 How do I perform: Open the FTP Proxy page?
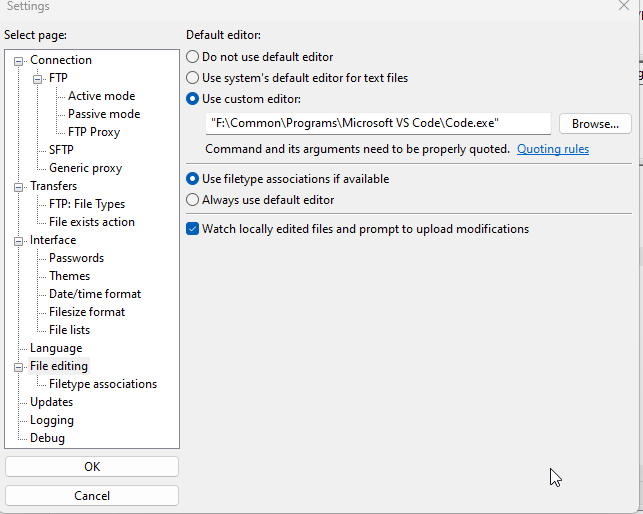pyautogui.click(x=94, y=132)
